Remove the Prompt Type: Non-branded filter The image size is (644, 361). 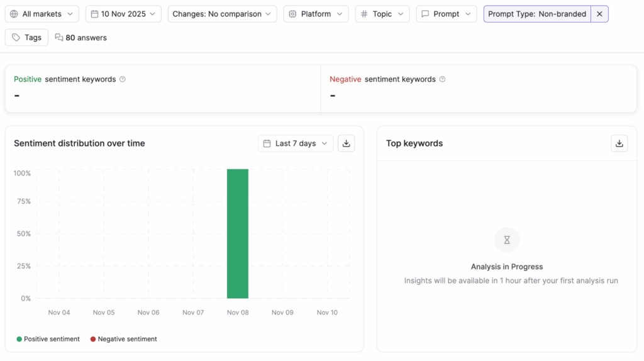(599, 14)
